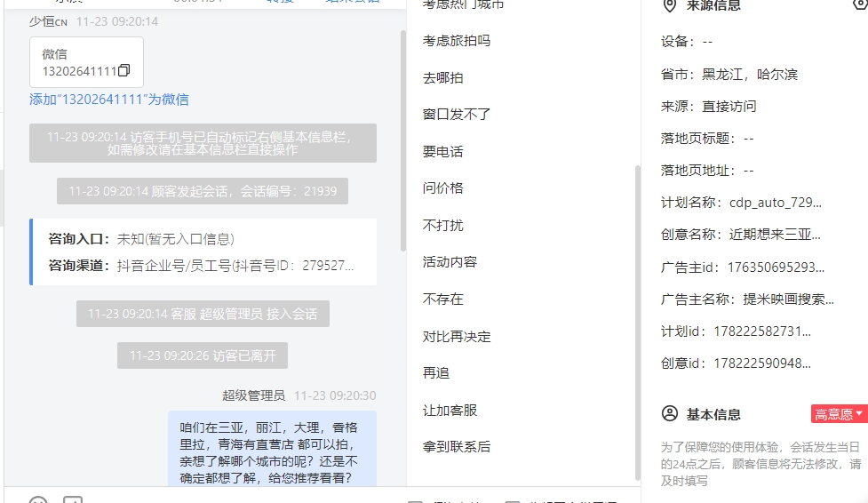The width and height of the screenshot is (868, 503).
Task: Select the quick reply 窗口发不了
Action: tap(456, 114)
